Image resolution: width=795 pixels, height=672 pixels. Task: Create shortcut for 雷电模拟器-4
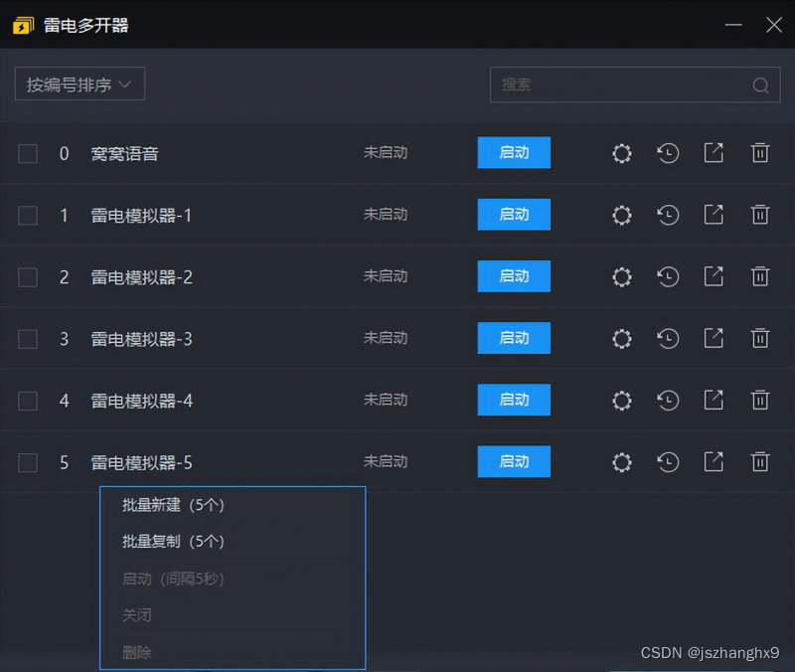pos(714,401)
